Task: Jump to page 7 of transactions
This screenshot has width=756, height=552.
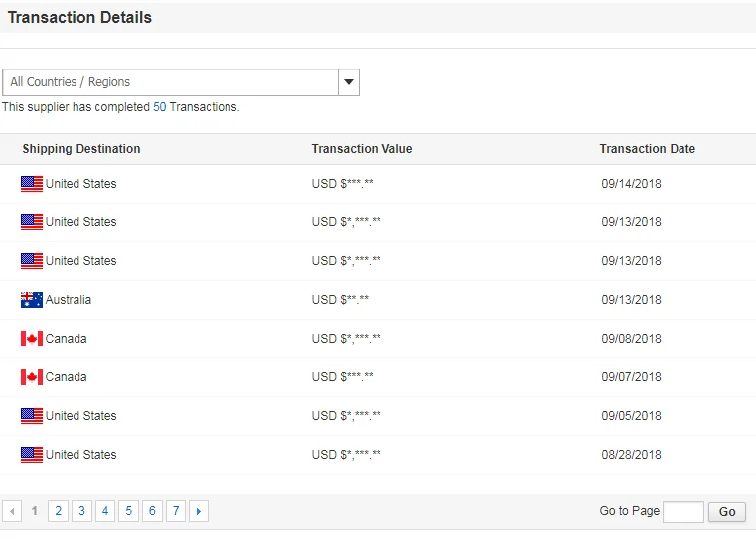Action: click(175, 511)
